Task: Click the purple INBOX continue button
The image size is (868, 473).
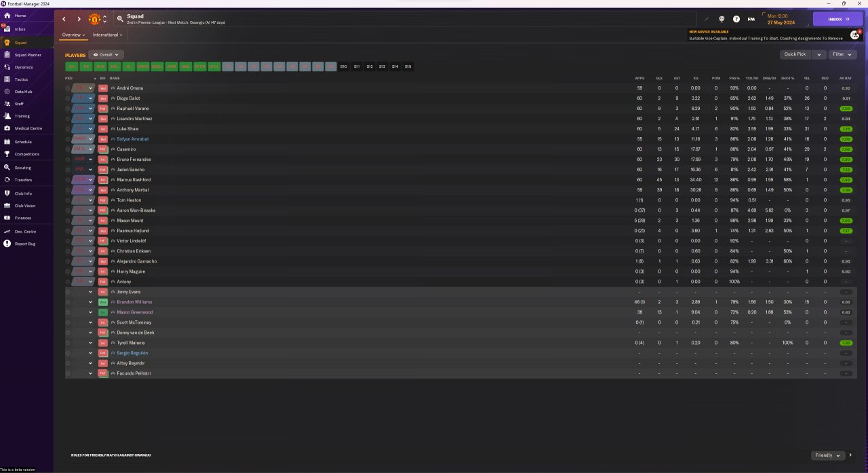Action: pyautogui.click(x=837, y=19)
